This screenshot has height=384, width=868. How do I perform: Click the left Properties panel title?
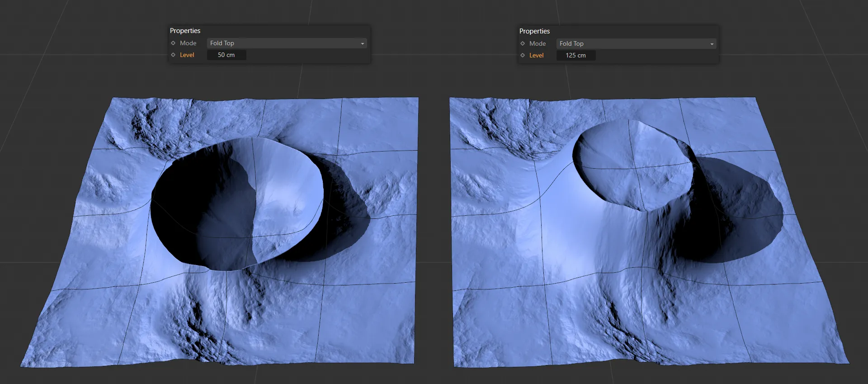click(185, 30)
